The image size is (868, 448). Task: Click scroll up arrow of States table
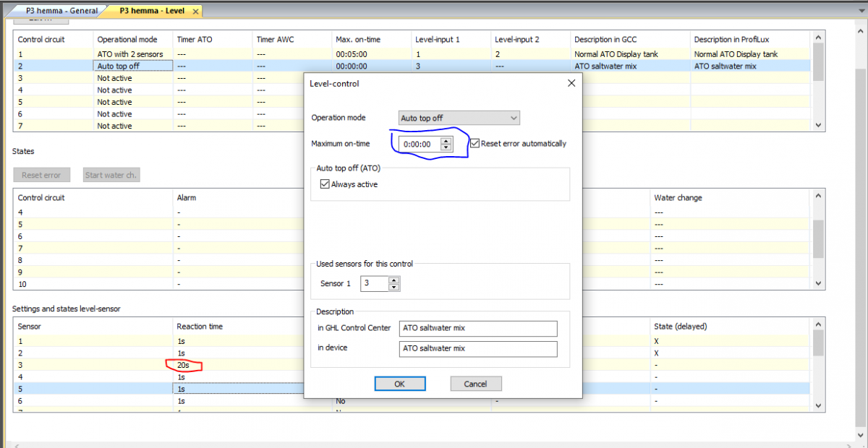(818, 195)
